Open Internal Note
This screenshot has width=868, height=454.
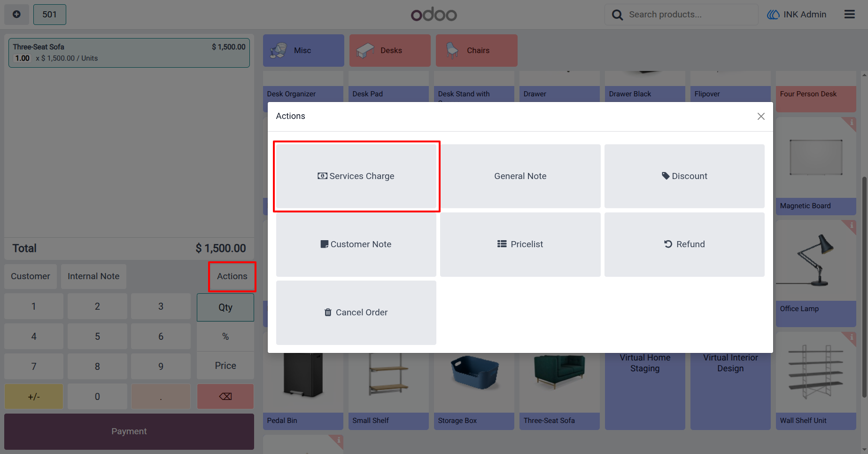point(93,276)
